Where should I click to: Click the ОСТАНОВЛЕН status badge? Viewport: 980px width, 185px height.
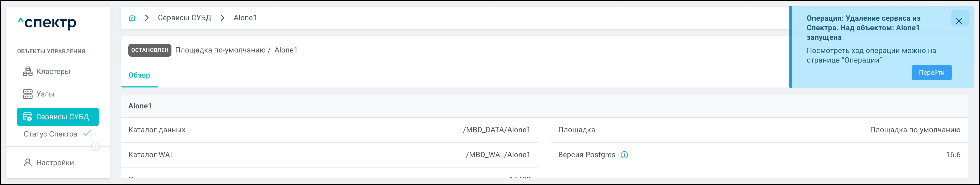pos(149,50)
